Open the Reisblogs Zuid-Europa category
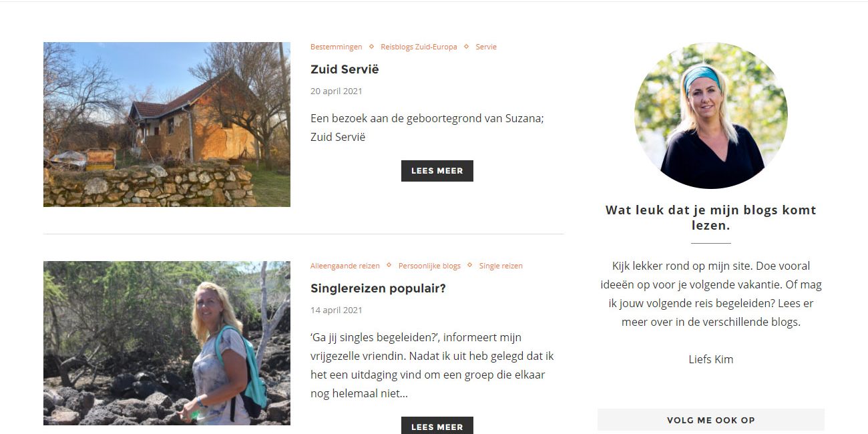Image resolution: width=868 pixels, height=434 pixels. click(x=419, y=47)
